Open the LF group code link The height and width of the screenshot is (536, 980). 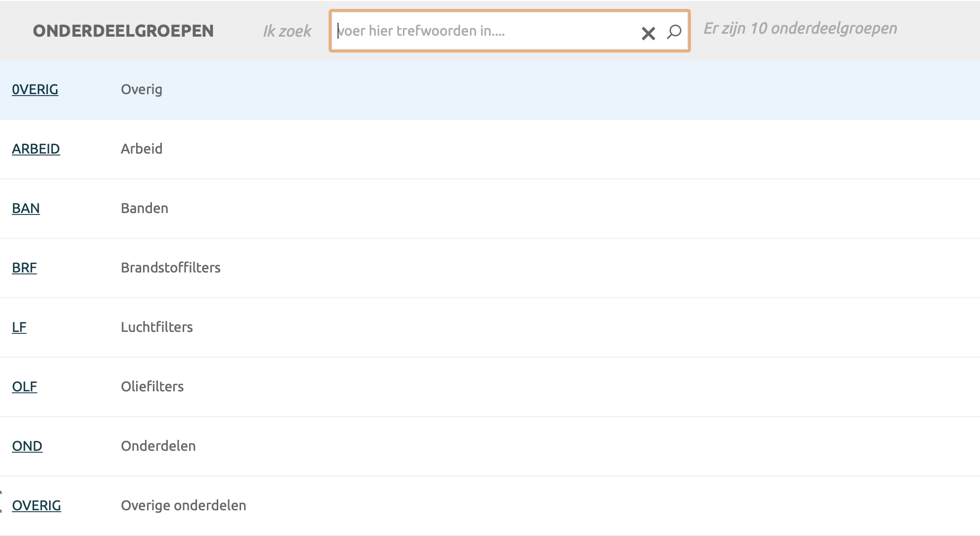[19, 327]
